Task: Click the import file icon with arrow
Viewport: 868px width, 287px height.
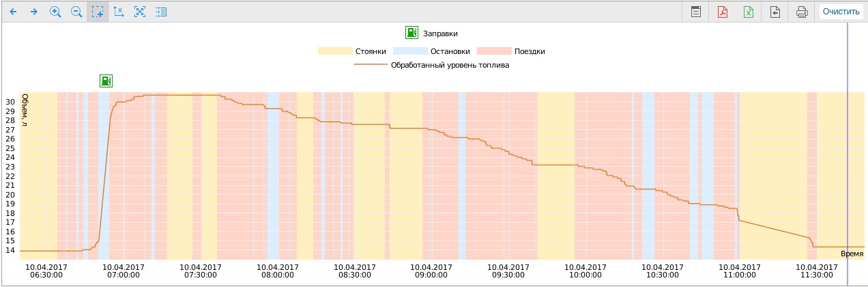Action: (775, 12)
